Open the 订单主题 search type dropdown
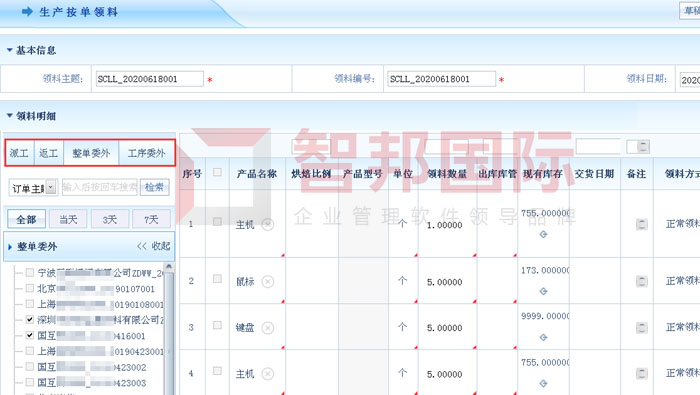This screenshot has height=395, width=700. click(x=51, y=187)
